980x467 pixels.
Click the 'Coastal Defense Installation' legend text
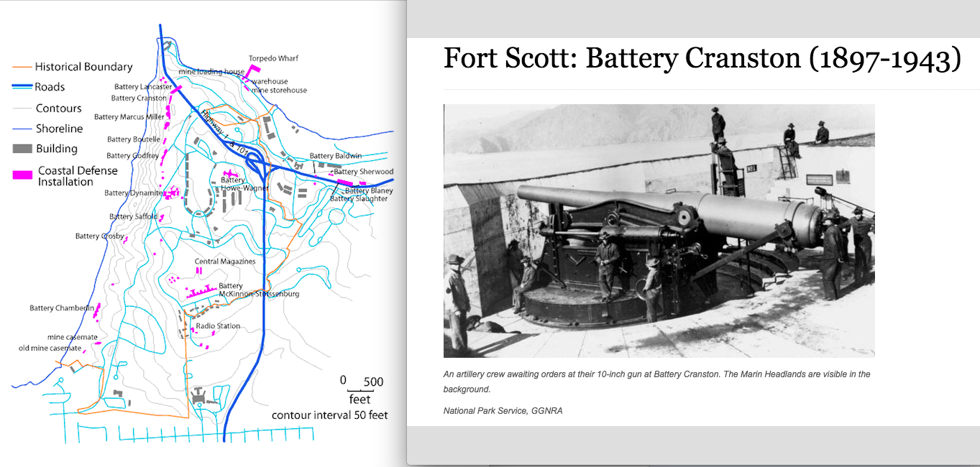[x=78, y=176]
